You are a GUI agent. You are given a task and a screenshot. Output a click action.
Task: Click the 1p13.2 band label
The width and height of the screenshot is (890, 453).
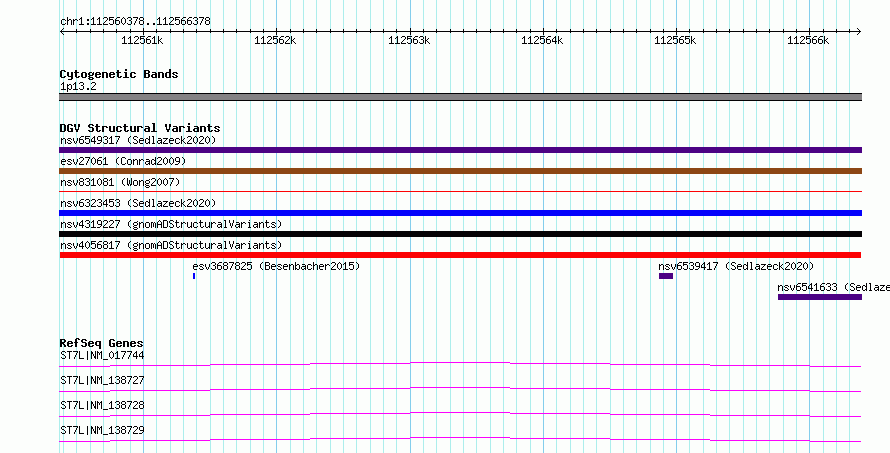pyautogui.click(x=78, y=86)
